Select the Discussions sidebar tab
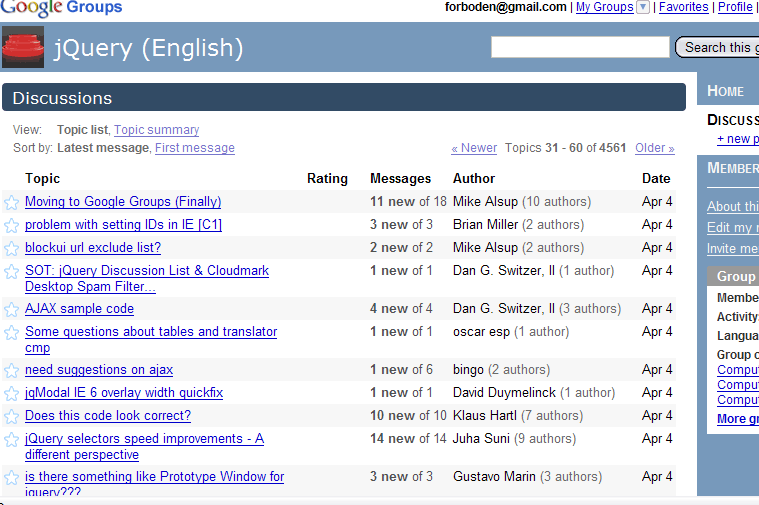 pyautogui.click(x=733, y=120)
